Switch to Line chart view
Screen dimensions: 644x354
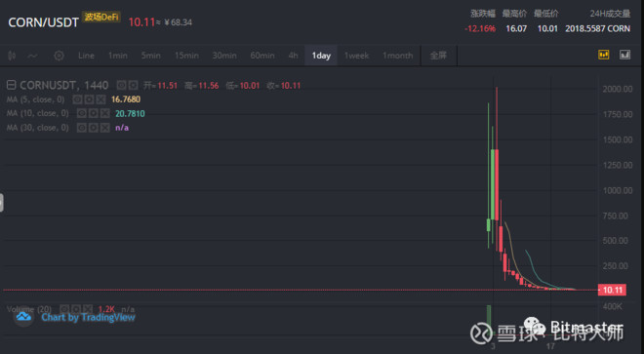pyautogui.click(x=86, y=56)
